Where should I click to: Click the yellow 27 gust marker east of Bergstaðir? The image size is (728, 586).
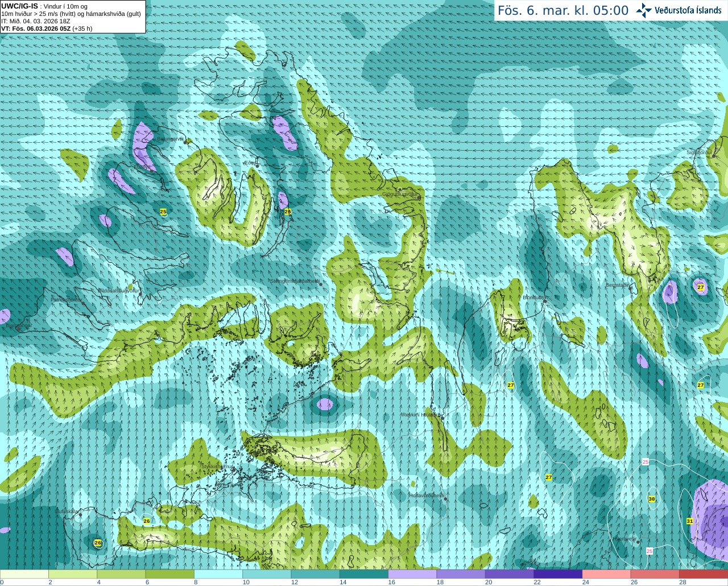click(701, 287)
